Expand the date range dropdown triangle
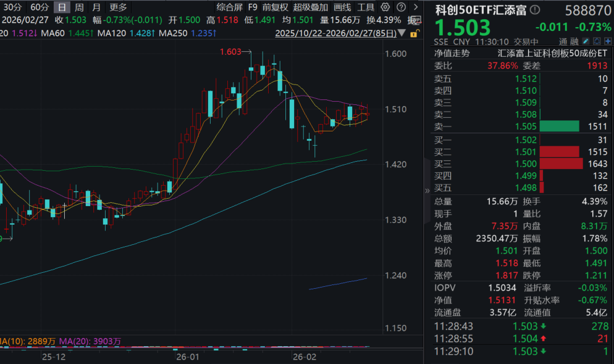The image size is (614, 364). click(x=403, y=33)
